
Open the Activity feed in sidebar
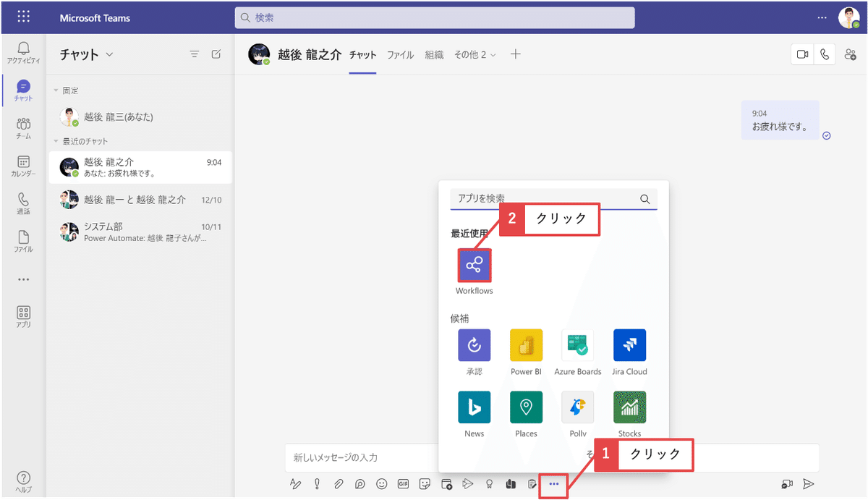click(23, 53)
